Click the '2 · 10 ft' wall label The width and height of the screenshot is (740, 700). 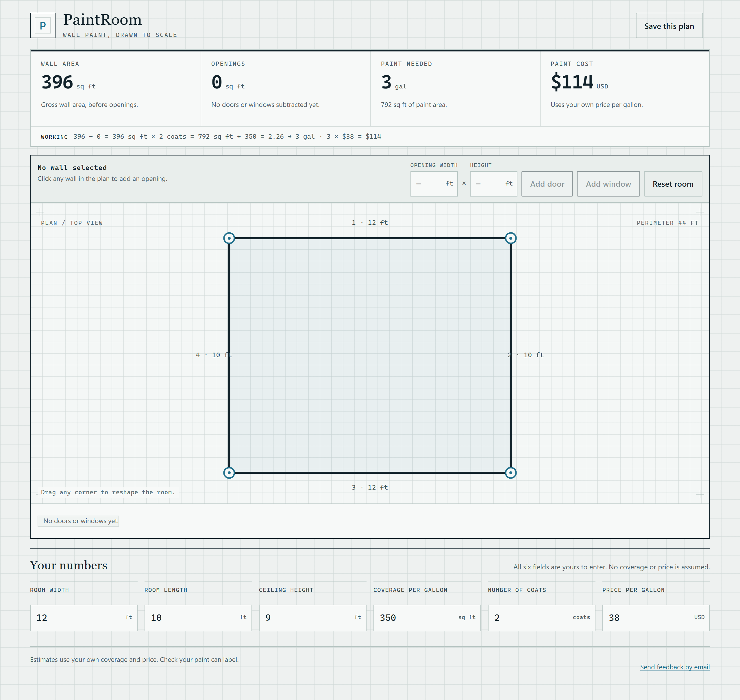(x=526, y=355)
